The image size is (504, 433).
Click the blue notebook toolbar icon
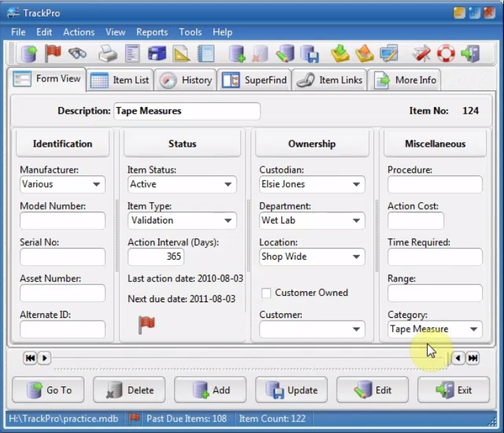pos(206,53)
